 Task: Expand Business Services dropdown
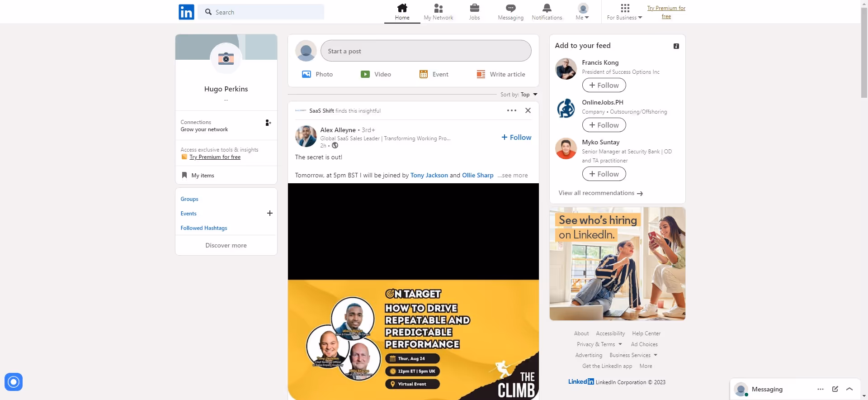(633, 355)
